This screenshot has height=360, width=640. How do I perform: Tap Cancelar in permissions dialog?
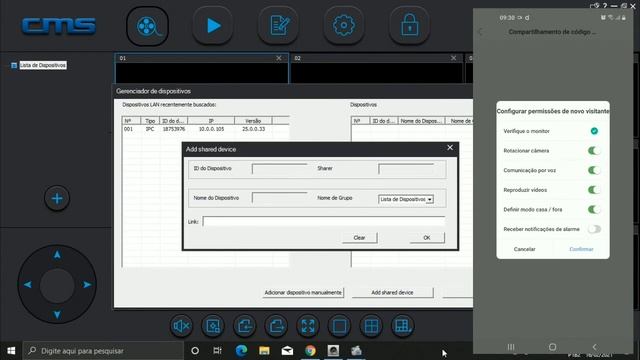pos(524,249)
